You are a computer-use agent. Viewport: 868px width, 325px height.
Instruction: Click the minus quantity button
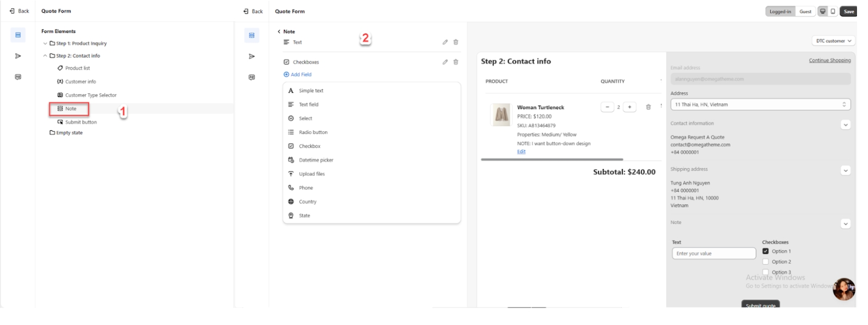[x=607, y=107]
